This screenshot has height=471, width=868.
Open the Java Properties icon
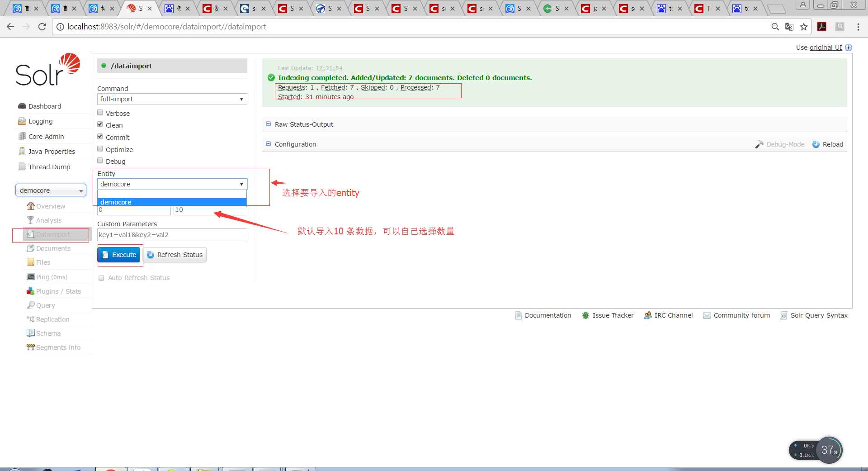pyautogui.click(x=22, y=151)
